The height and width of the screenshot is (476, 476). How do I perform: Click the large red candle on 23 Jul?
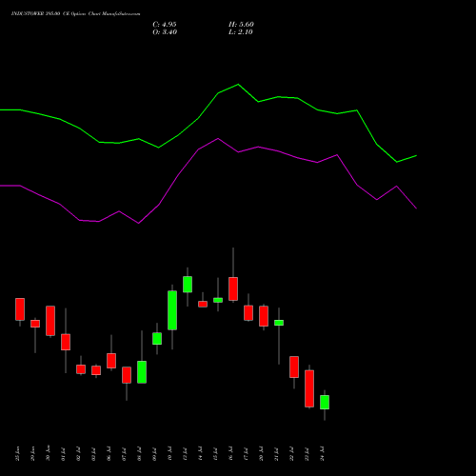pyautogui.click(x=309, y=388)
